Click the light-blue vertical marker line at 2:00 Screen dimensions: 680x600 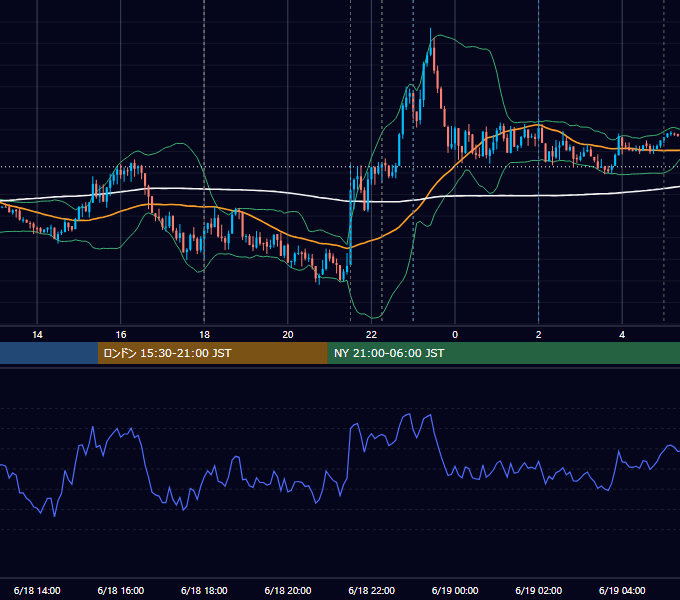tap(539, 161)
